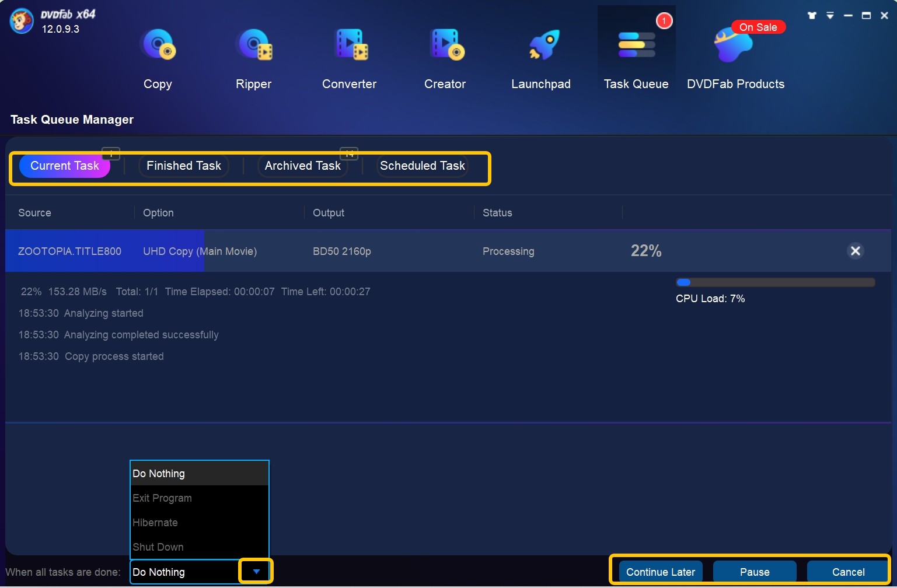Open the title bar dropdown menu arrow
Viewport: 897px width, 588px height.
[830, 16]
